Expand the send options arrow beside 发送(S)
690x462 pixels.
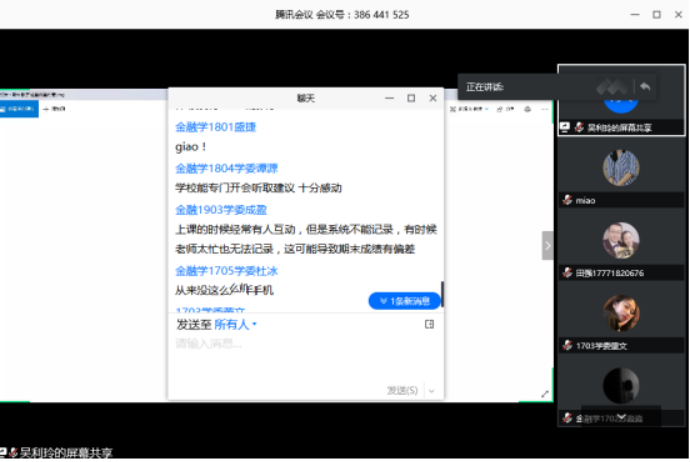[x=432, y=390]
